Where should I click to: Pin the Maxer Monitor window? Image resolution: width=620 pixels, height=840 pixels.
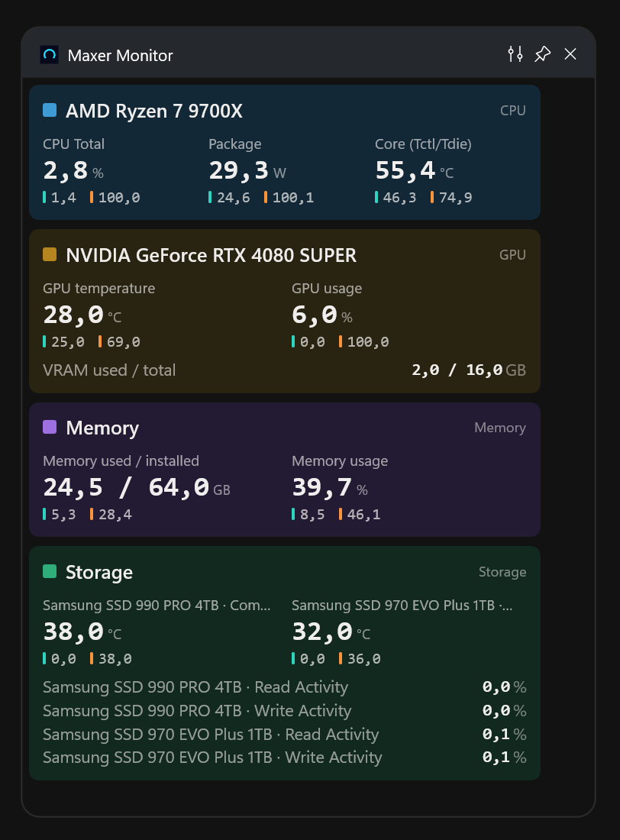(542, 54)
